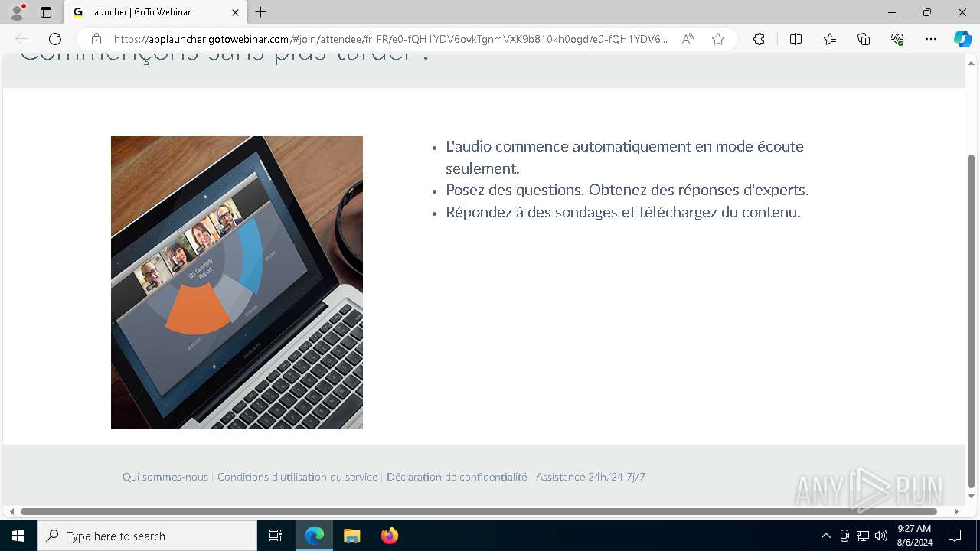View site information via lock icon
The image size is (980, 551).
(x=96, y=39)
